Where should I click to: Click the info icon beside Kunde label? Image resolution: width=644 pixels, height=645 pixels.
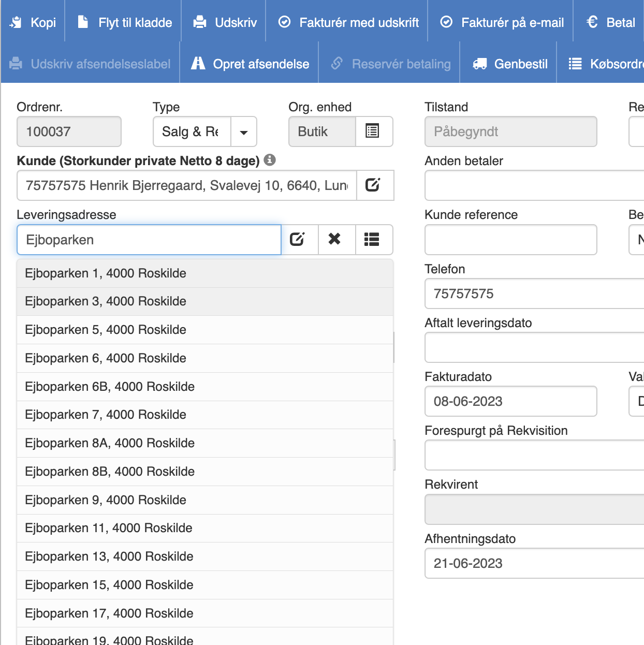coord(270,160)
